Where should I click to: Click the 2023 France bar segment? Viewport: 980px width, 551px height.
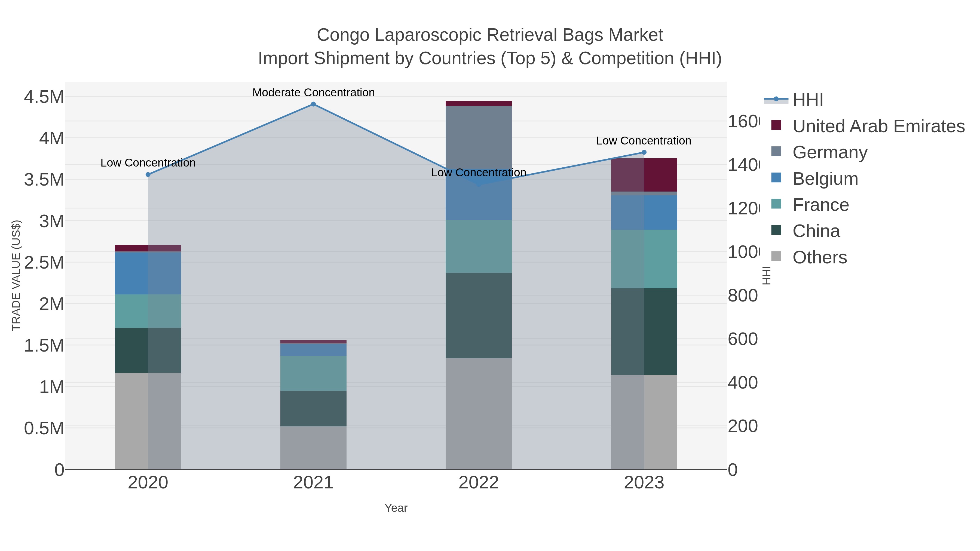coord(644,259)
